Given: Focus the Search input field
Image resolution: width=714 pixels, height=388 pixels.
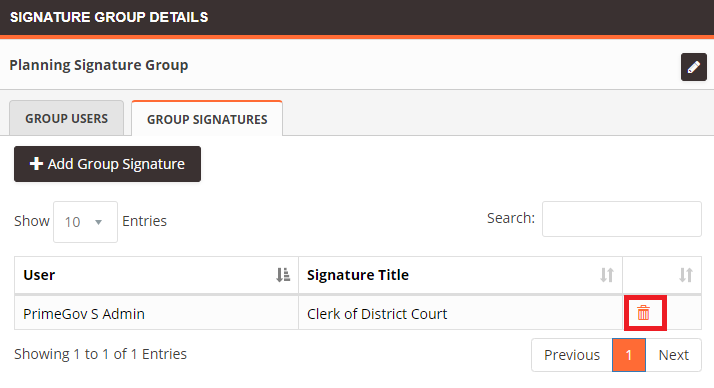Looking at the screenshot, I should 622,219.
